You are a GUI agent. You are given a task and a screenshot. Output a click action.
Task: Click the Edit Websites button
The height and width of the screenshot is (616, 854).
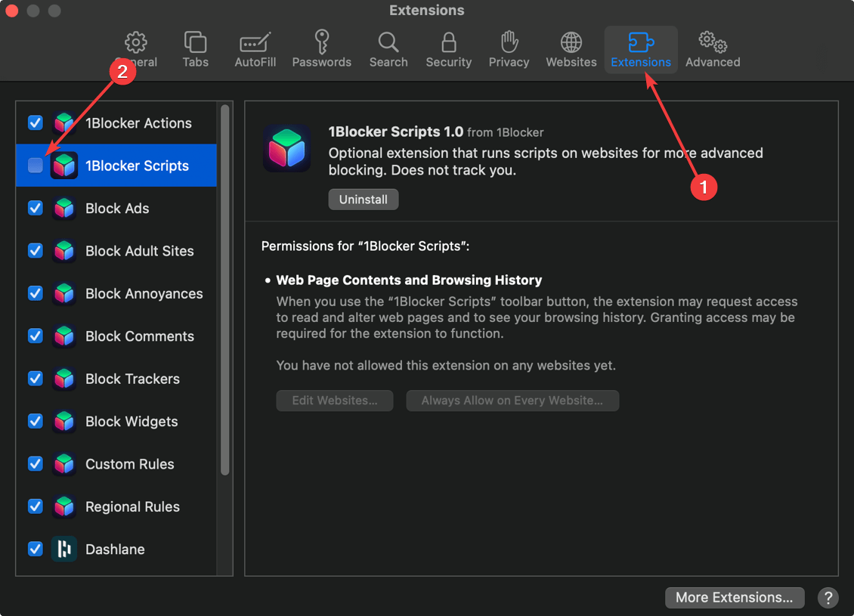(334, 401)
